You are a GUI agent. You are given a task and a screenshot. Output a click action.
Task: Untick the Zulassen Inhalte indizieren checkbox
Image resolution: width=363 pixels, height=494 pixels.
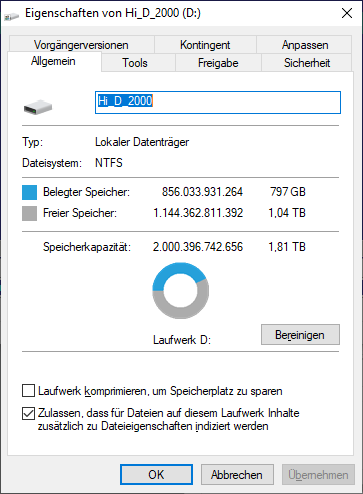pyautogui.click(x=28, y=413)
